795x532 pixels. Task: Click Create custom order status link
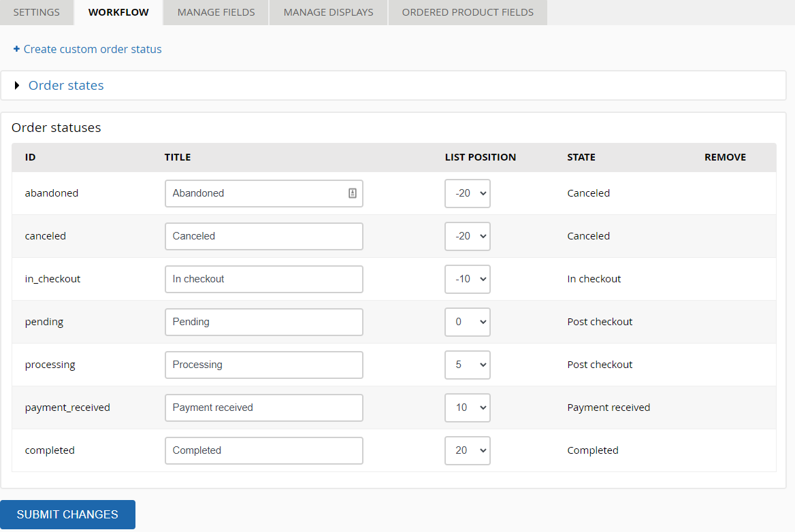coord(93,49)
